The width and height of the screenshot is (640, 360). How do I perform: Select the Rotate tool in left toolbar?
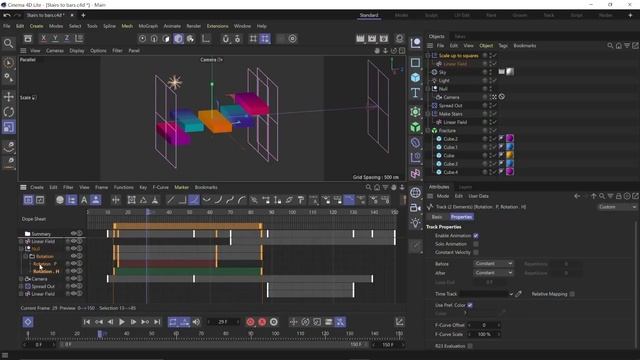(x=9, y=112)
